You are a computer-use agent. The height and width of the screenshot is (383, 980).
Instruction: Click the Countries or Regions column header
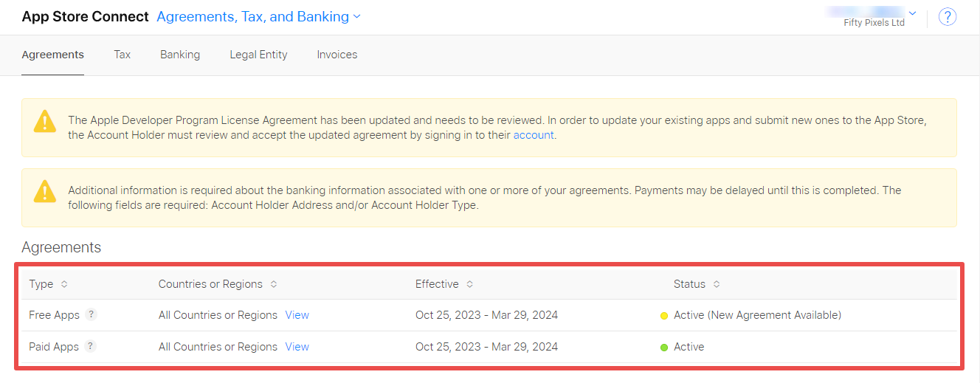coord(210,284)
